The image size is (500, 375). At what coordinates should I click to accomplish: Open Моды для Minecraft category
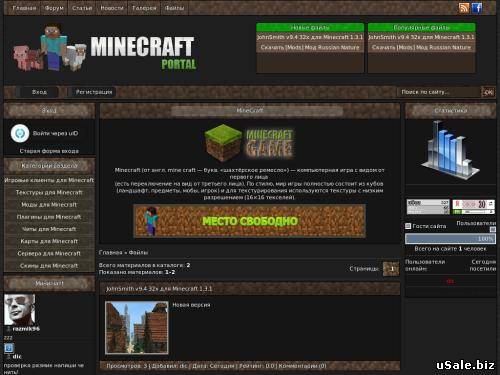point(49,205)
